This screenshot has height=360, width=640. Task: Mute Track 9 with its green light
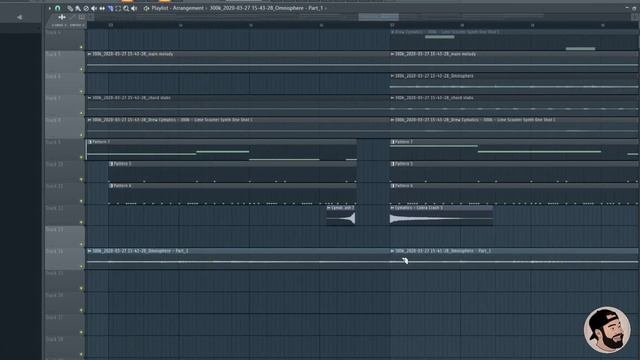tap(81, 157)
